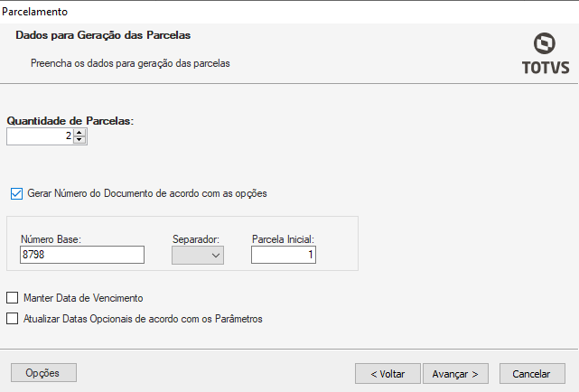Focus the Parcela Inicial field
Screen dimensions: 579x392
[283, 256]
